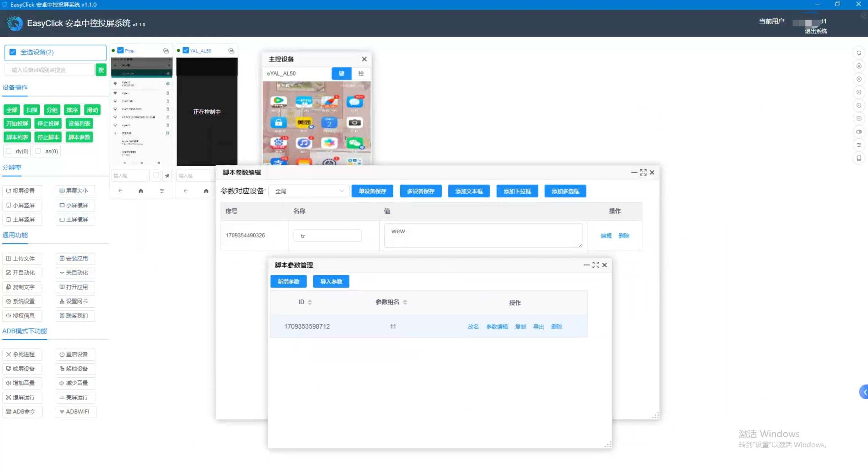Image resolution: width=868 pixels, height=470 pixels.
Task: Click the link icon on Pixel device card
Action: pyautogui.click(x=166, y=51)
